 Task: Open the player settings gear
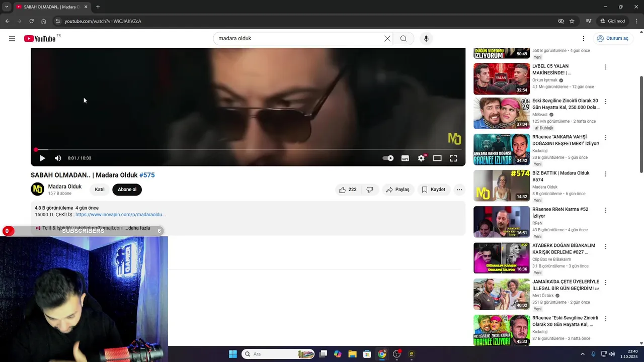click(x=421, y=158)
